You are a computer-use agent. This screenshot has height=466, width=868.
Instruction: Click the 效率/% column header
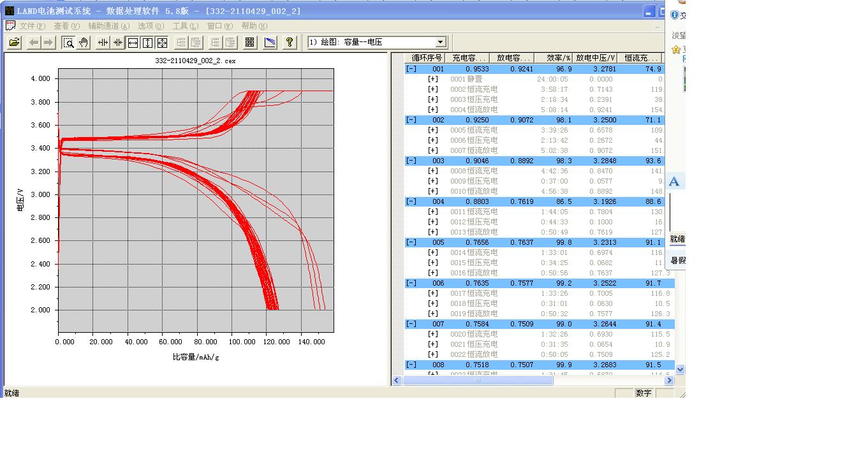554,58
